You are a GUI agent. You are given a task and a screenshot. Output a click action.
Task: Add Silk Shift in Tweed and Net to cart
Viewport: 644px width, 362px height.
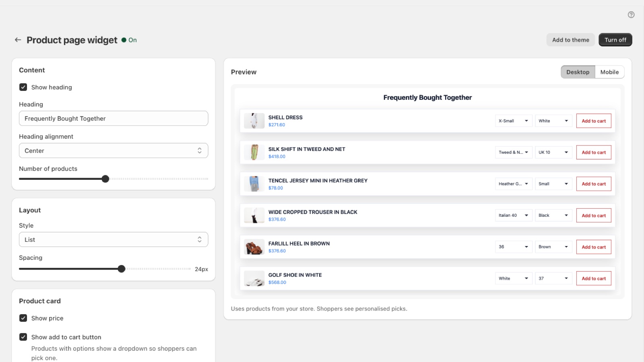click(x=594, y=152)
